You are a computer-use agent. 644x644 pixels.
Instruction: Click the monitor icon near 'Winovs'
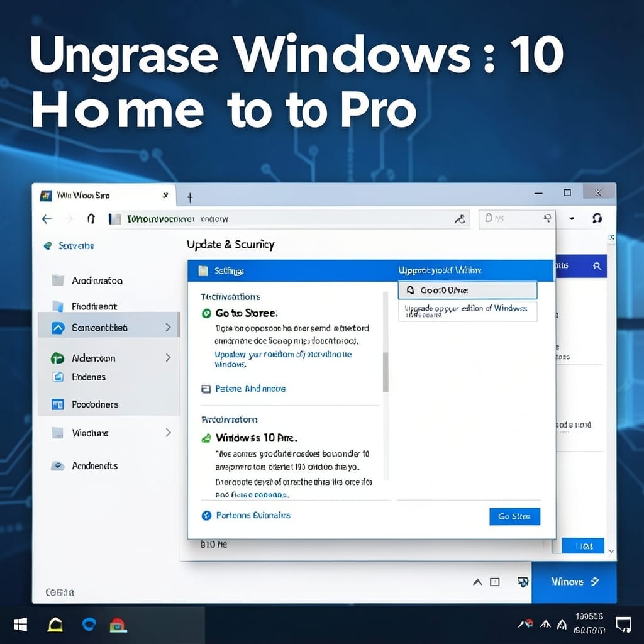click(523, 582)
